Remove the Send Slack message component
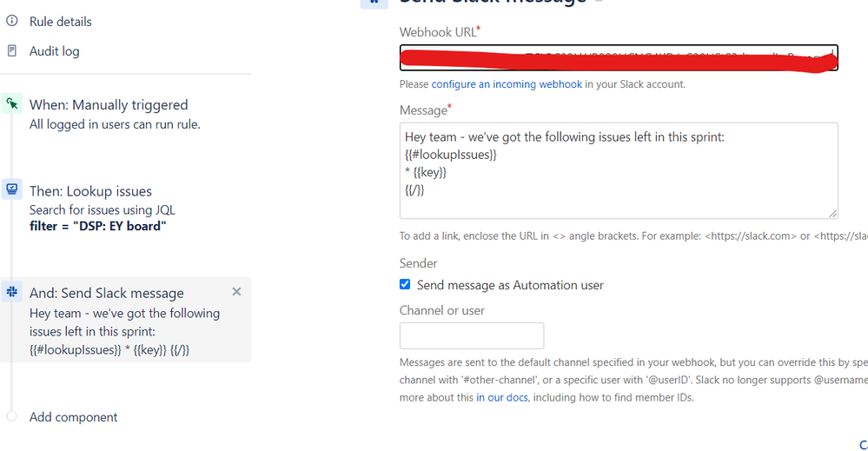 point(236,292)
